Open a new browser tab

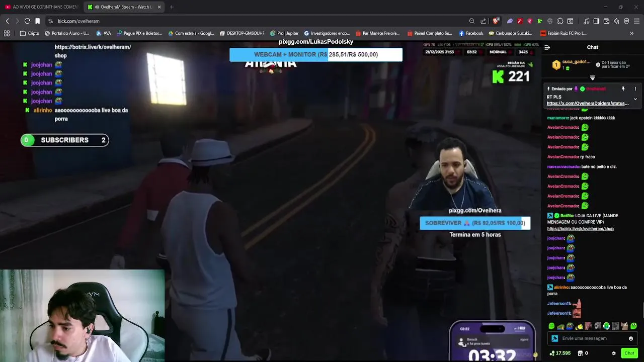point(172,7)
